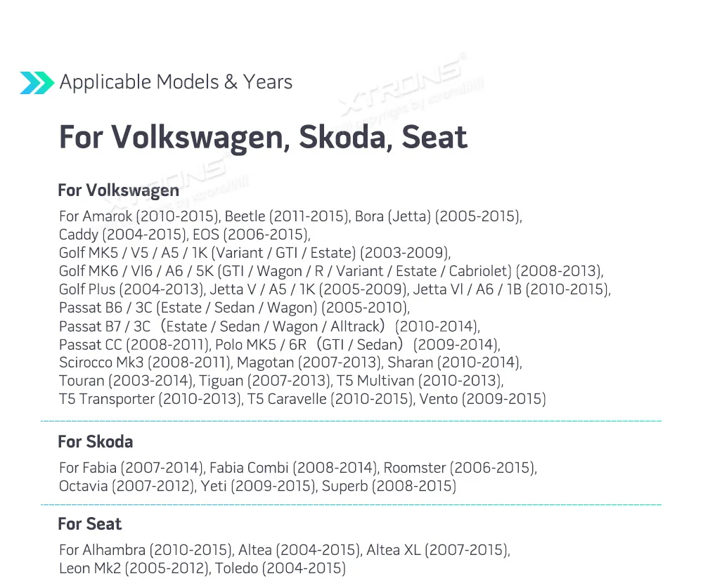703x588 pixels.
Task: Click the Passat B6 / 3C line
Action: pos(233,308)
